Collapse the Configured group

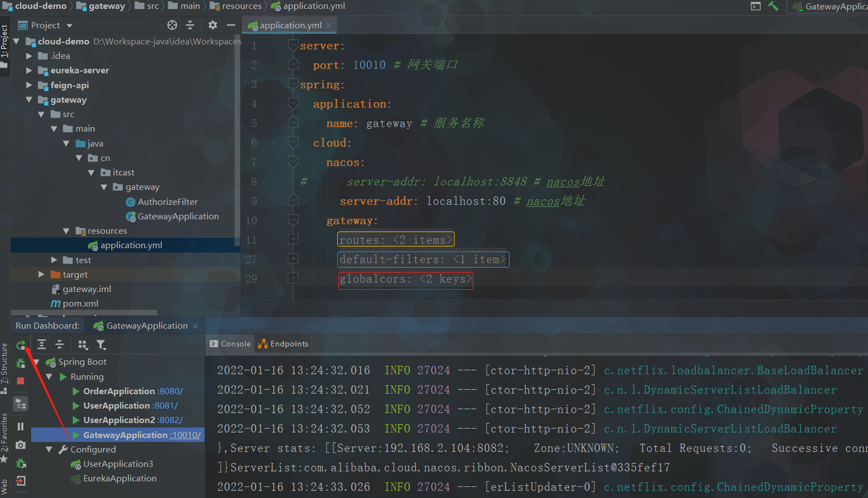[x=49, y=449]
